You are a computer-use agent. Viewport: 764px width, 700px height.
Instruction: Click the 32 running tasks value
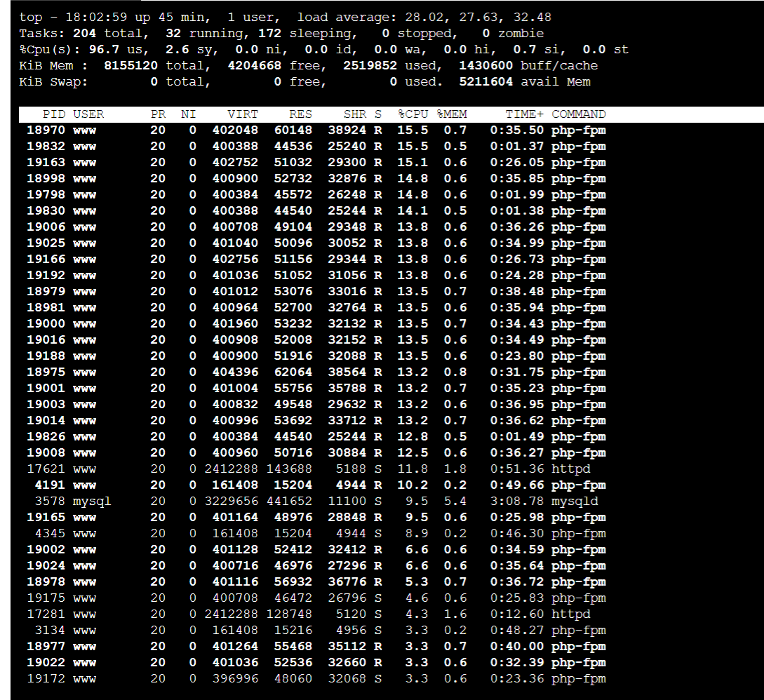click(x=173, y=34)
